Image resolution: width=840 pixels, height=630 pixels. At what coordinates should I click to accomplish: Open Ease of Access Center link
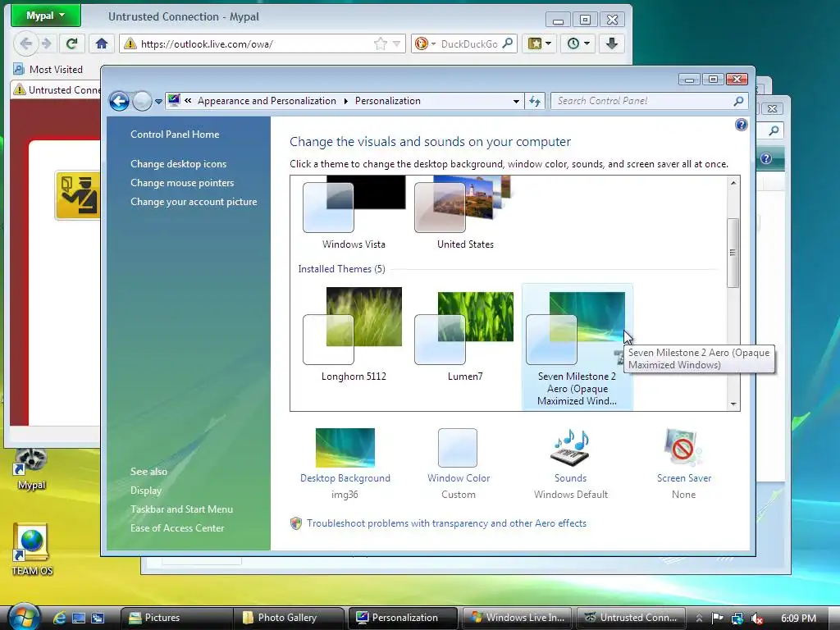pyautogui.click(x=177, y=528)
